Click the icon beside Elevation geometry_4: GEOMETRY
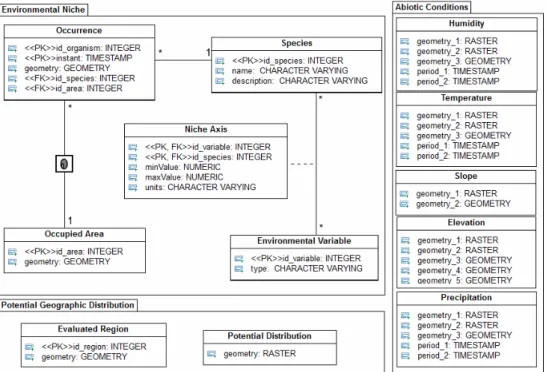Image resolution: width=546 pixels, height=372 pixels. (x=405, y=271)
